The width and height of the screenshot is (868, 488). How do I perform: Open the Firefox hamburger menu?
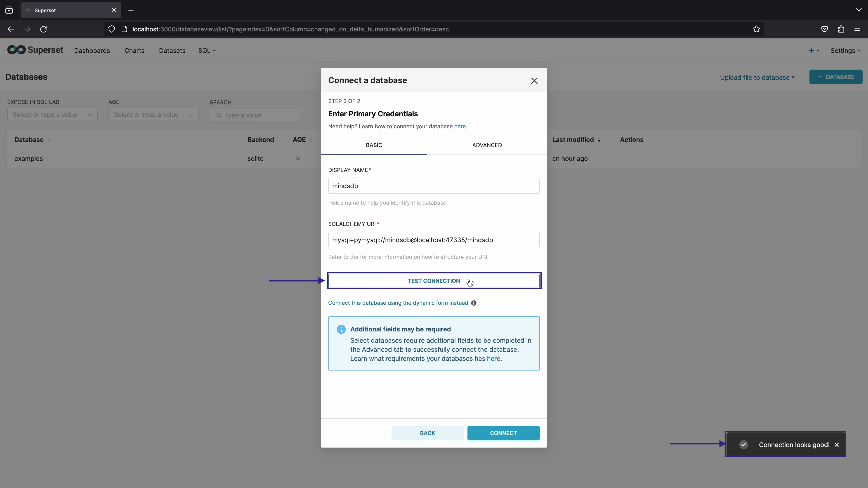coord(857,29)
